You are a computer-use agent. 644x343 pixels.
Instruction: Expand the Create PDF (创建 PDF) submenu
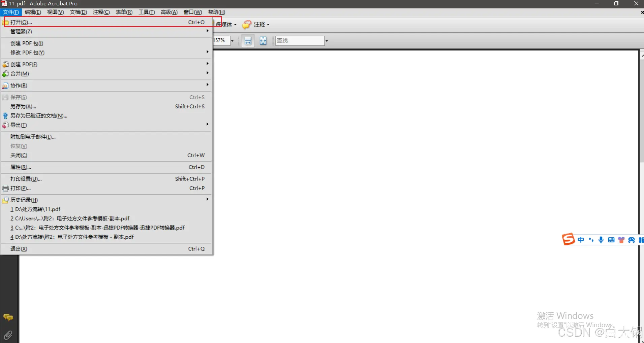(106, 64)
